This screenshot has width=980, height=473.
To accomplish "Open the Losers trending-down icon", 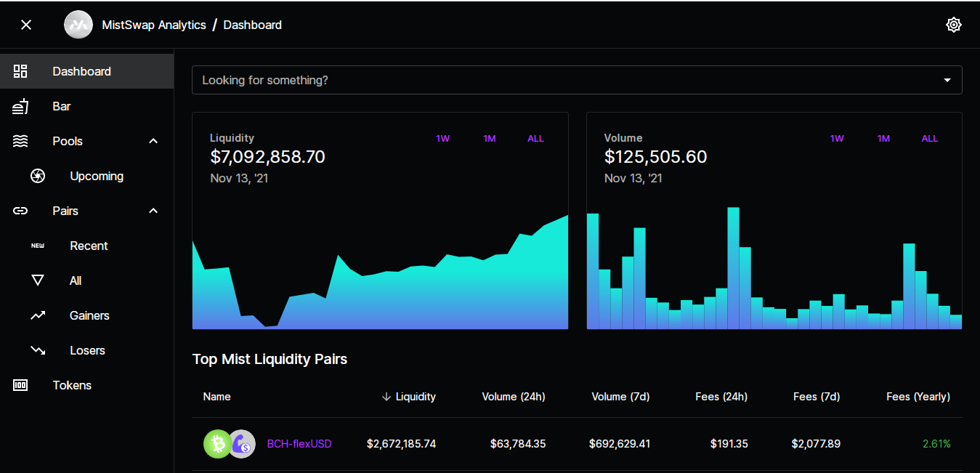I will click(x=38, y=350).
